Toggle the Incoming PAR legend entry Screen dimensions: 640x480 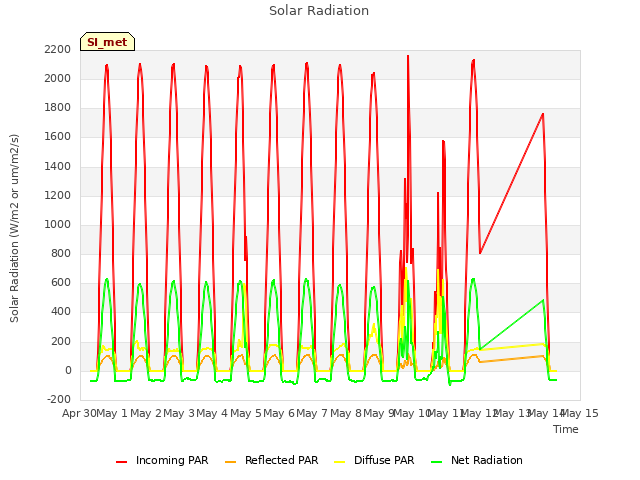tap(162, 460)
